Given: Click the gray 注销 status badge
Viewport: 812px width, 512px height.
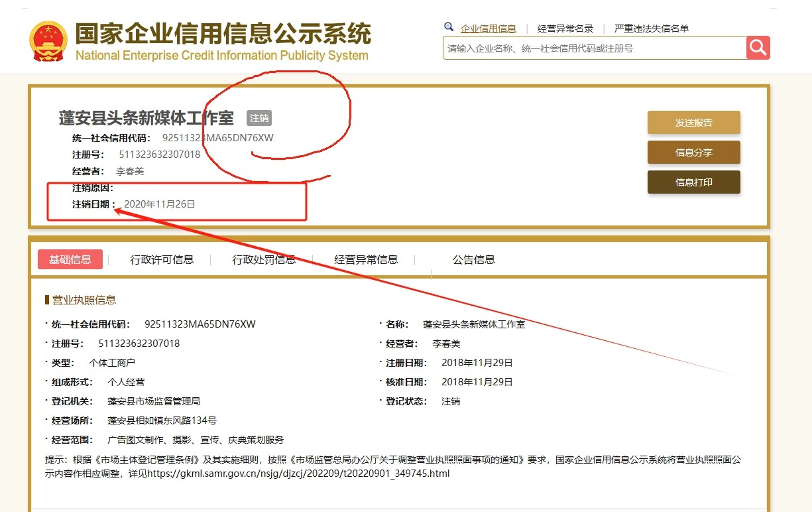Looking at the screenshot, I should click(259, 118).
